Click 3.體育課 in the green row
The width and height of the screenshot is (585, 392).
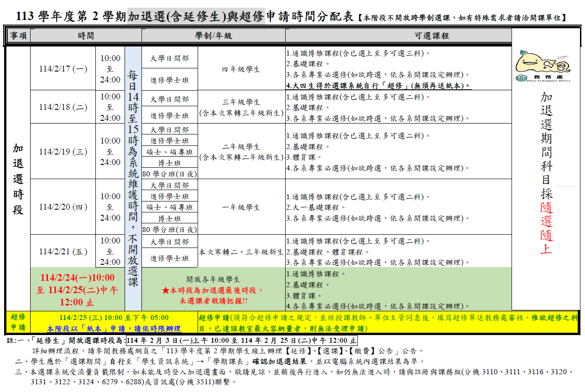tap(304, 295)
